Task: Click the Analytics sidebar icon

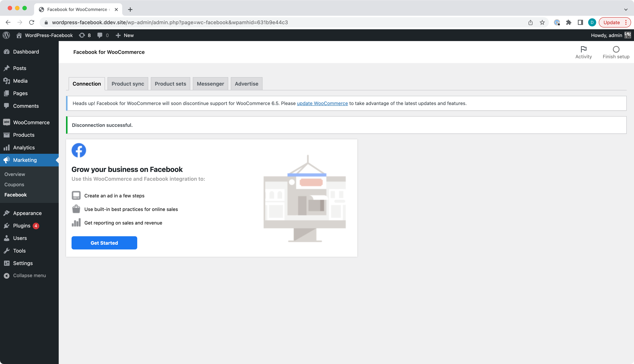Action: click(x=6, y=147)
